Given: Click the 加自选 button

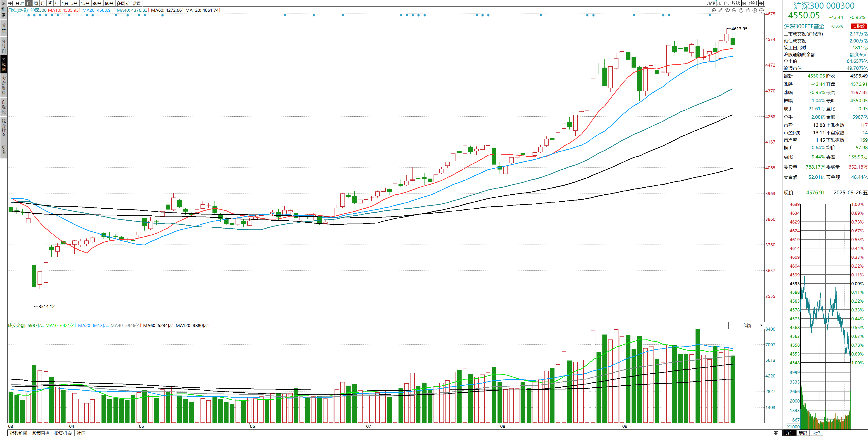Looking at the screenshot, I should coord(723,3).
